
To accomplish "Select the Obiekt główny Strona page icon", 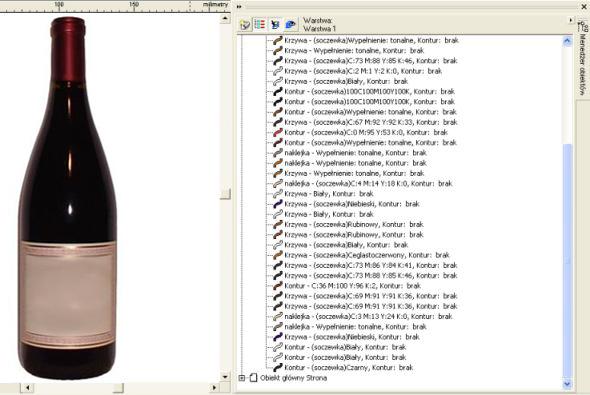I will coord(254,378).
